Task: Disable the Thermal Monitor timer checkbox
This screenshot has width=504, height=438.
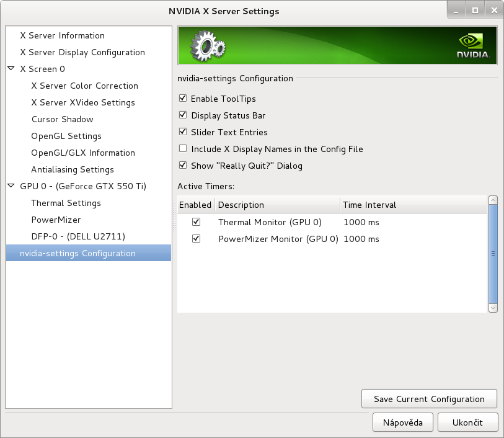Action: [196, 222]
